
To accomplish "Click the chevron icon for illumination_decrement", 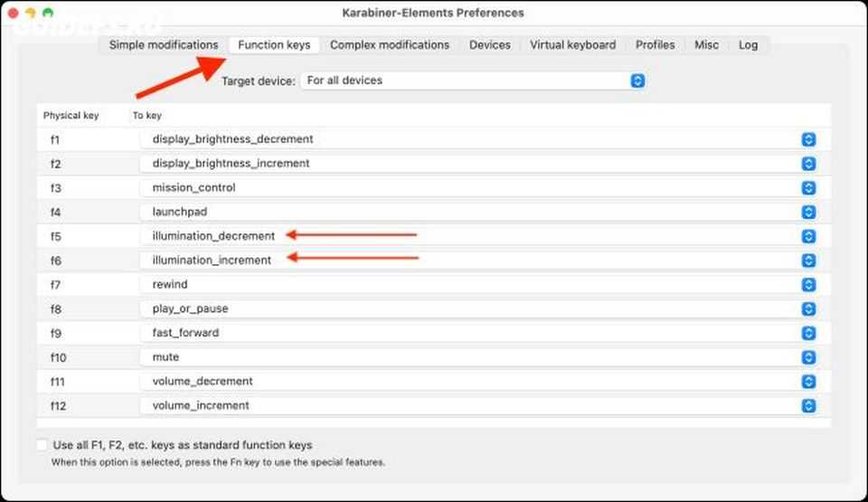I will pyautogui.click(x=808, y=236).
